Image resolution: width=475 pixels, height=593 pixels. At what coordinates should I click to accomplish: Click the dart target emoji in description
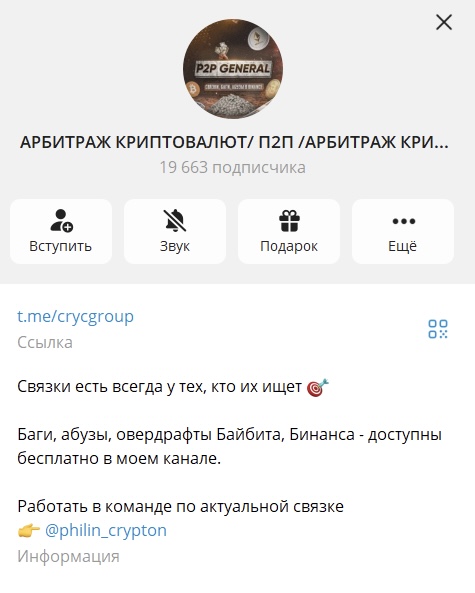(x=318, y=388)
